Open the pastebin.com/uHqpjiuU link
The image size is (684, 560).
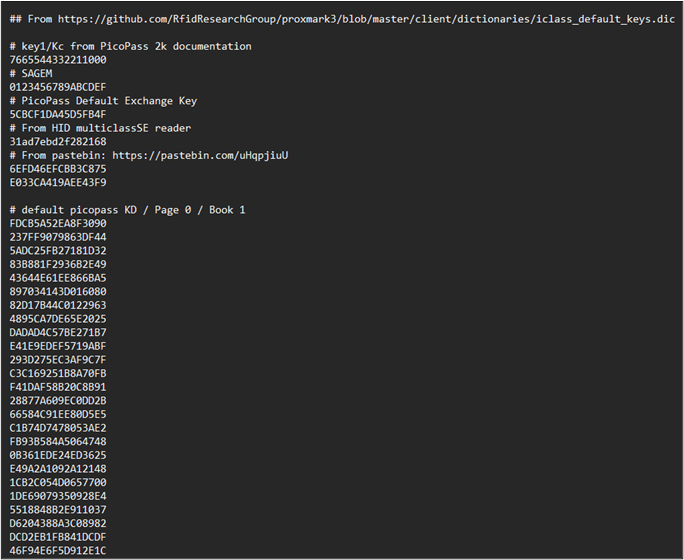200,155
